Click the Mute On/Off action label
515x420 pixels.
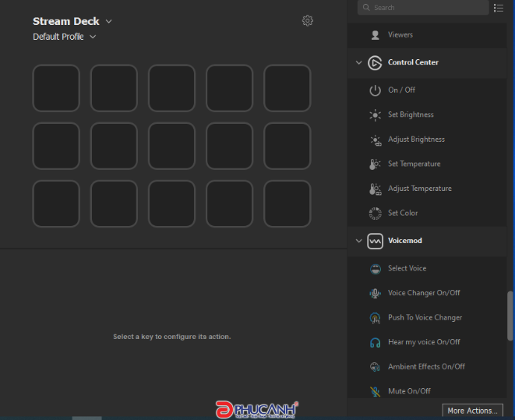(409, 391)
